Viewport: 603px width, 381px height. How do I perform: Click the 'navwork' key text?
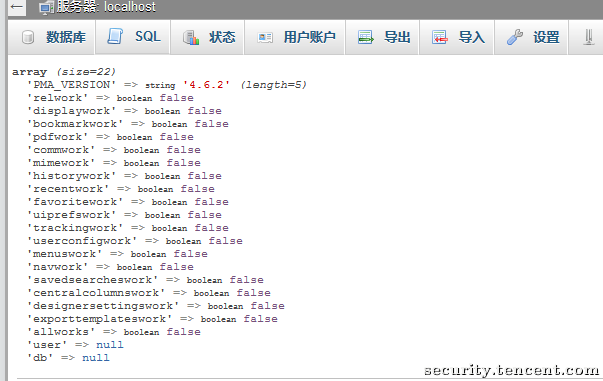[57, 267]
